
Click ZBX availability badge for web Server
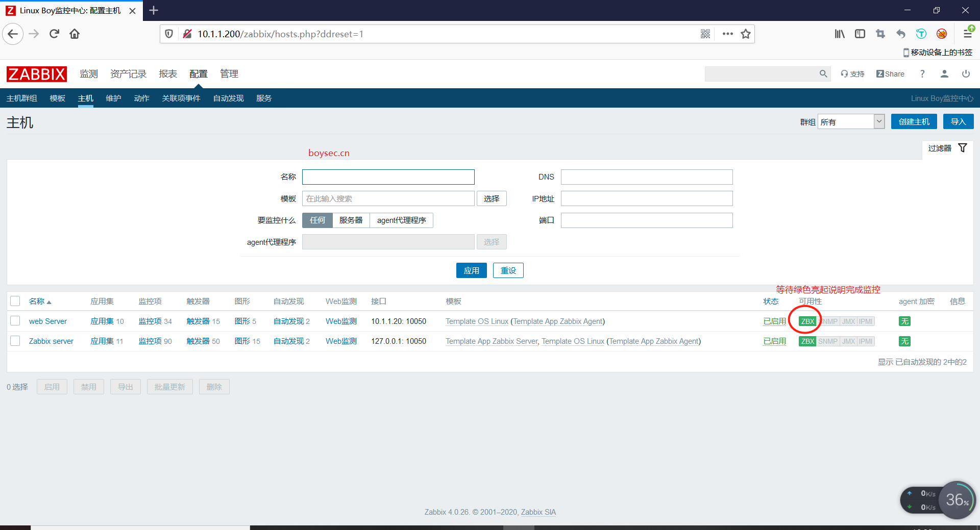tap(807, 321)
